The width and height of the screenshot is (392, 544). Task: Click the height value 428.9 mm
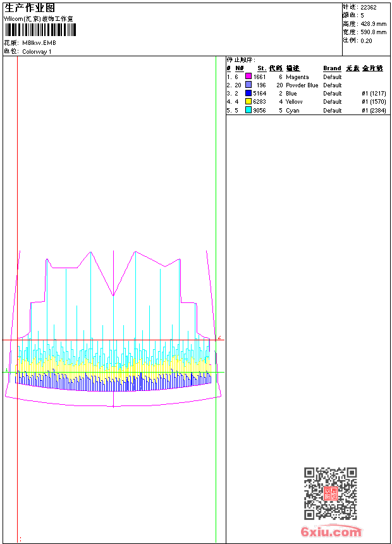click(373, 23)
